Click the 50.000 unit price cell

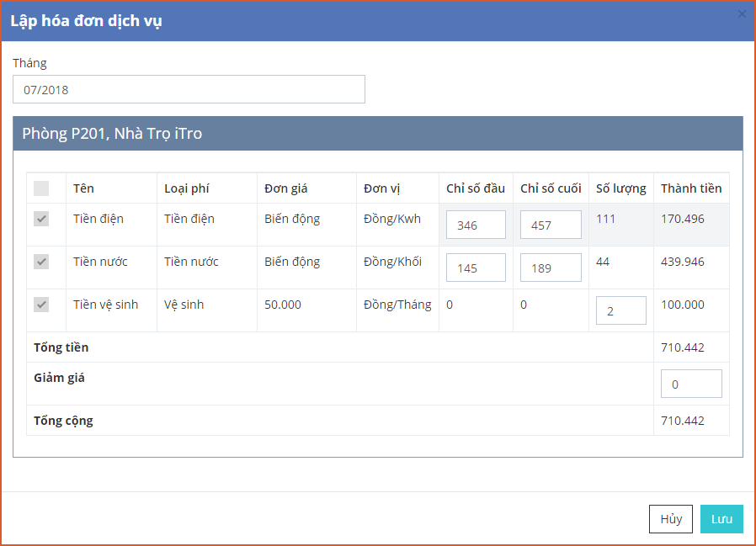[x=283, y=305]
